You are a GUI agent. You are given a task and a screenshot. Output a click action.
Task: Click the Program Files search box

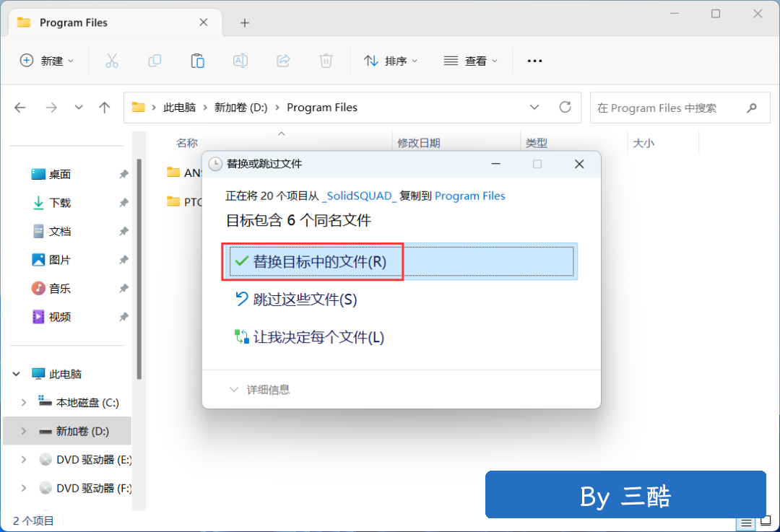pos(680,108)
